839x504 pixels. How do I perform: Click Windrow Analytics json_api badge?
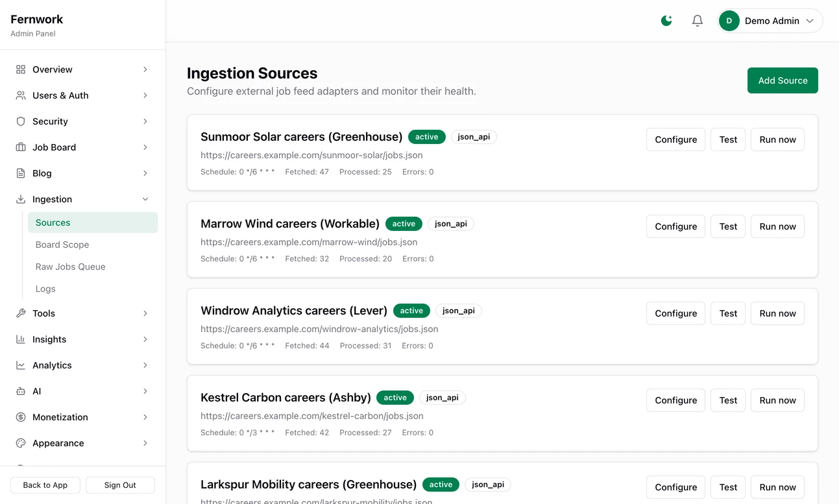pyautogui.click(x=459, y=311)
